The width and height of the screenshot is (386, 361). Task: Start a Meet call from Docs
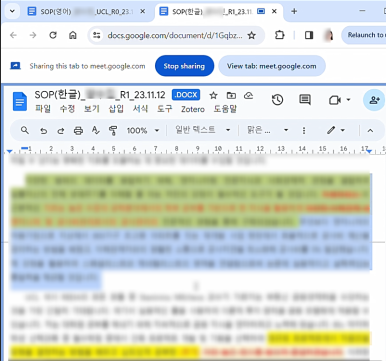[335, 100]
